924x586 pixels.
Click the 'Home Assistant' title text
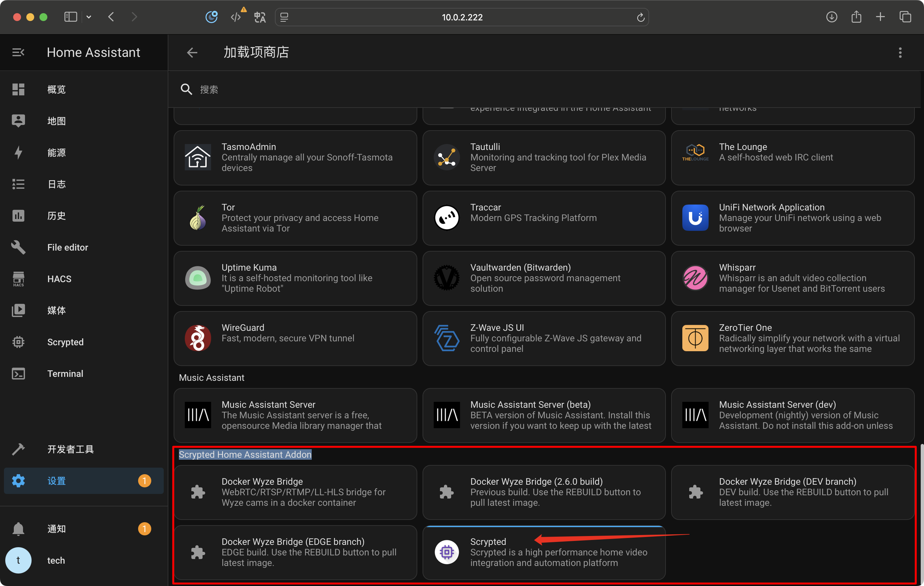(93, 52)
